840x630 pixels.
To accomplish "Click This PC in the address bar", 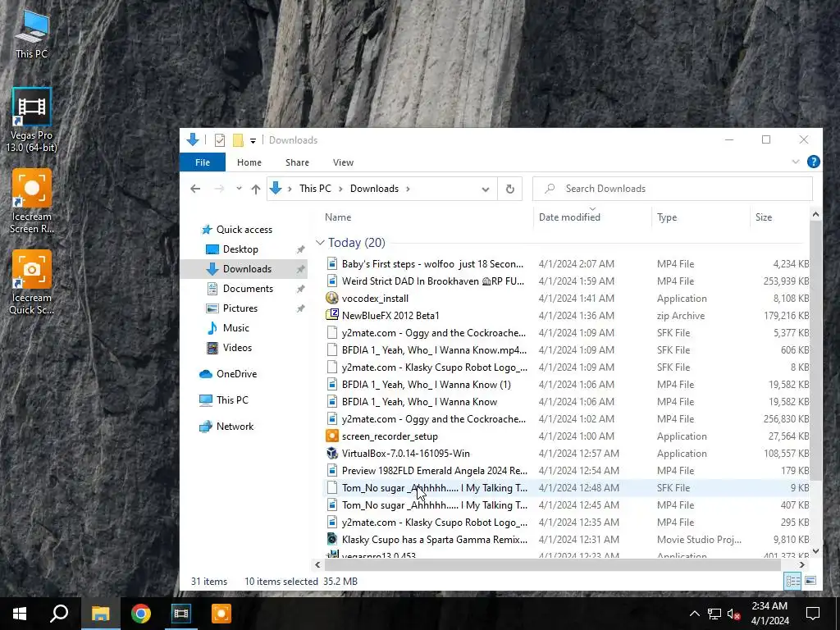I will (315, 189).
